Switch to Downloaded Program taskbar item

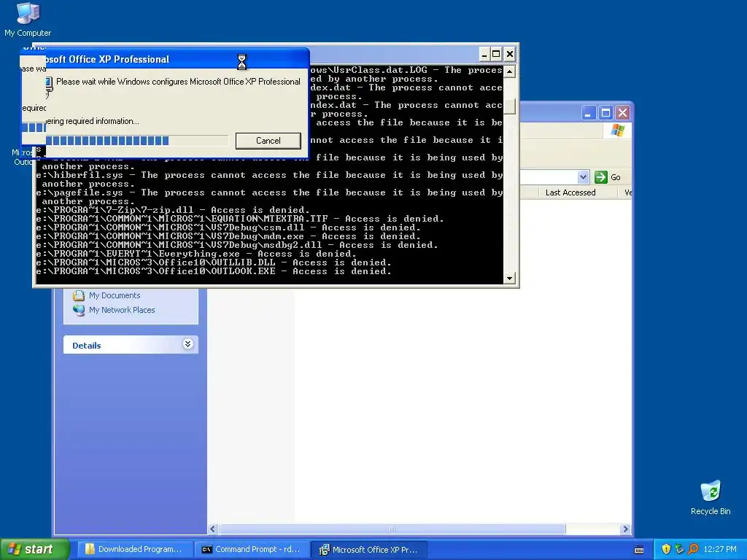tap(135, 549)
